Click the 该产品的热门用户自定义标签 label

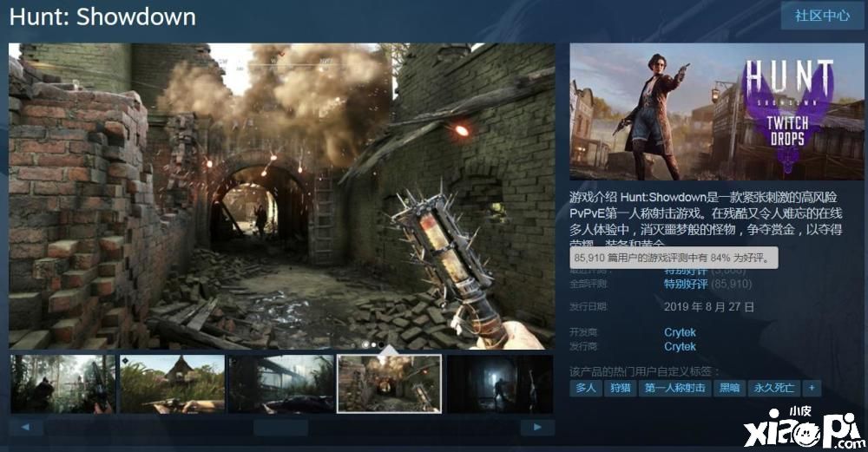[645, 371]
